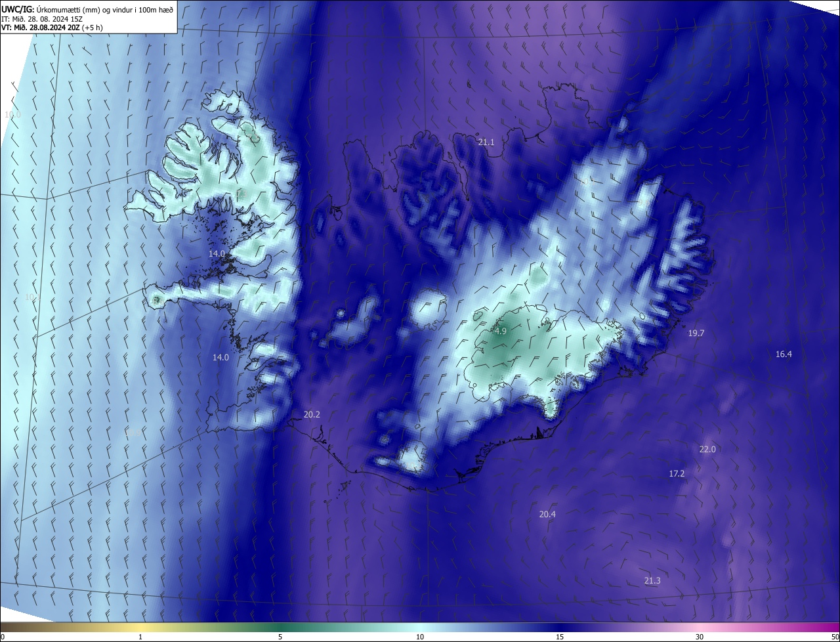Viewport: 840px width, 642px height.
Task: Click the 20.2 value label
Action: (x=312, y=415)
